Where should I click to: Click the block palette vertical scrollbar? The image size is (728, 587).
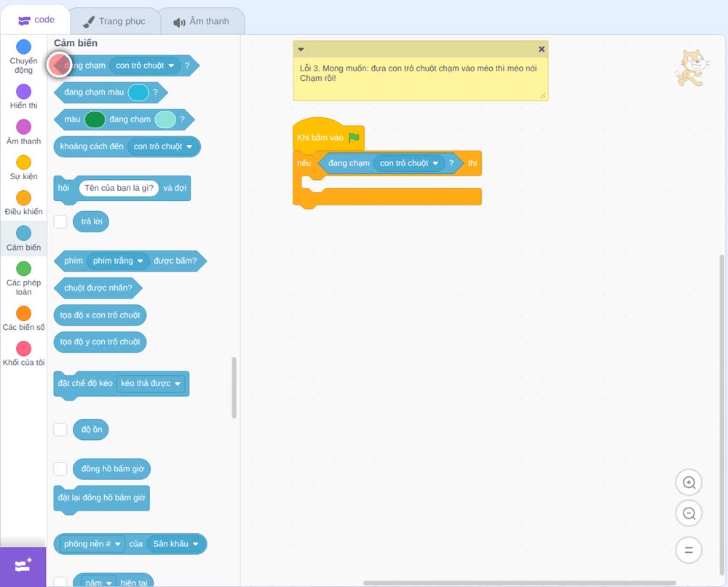[234, 387]
